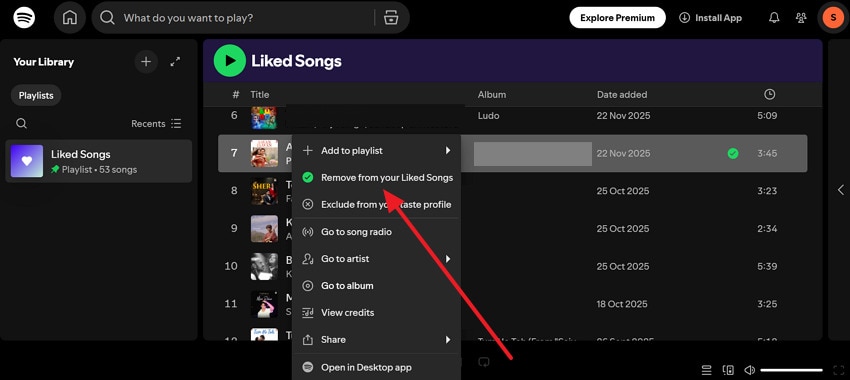Image resolution: width=850 pixels, height=380 pixels.
Task: Create a new playlist with plus button
Action: coord(146,62)
